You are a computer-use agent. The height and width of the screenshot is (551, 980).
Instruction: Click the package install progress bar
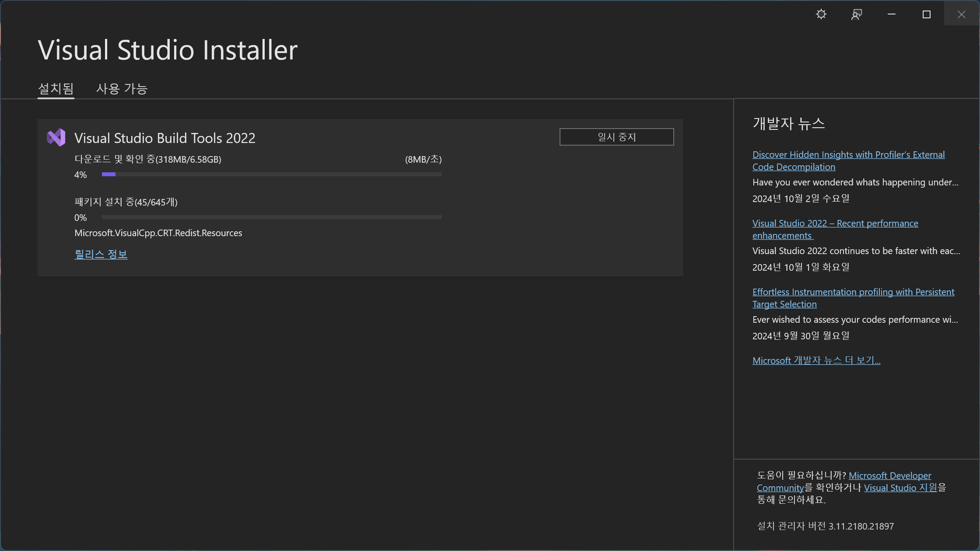(x=271, y=217)
